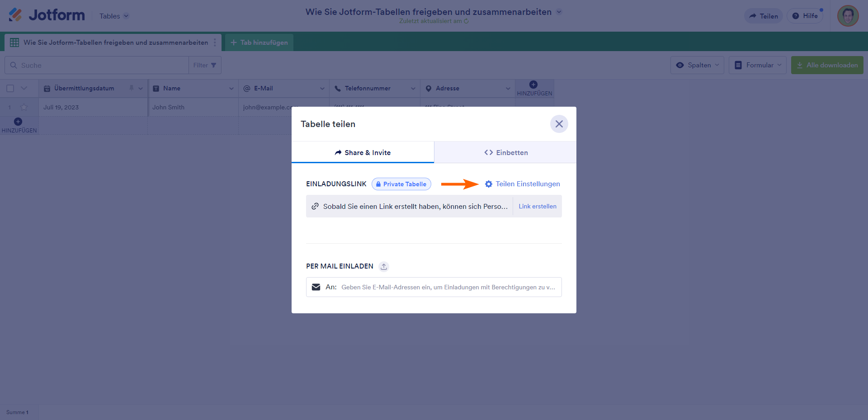Image resolution: width=868 pixels, height=420 pixels.
Task: Open the Hilfe help menu
Action: (x=805, y=16)
